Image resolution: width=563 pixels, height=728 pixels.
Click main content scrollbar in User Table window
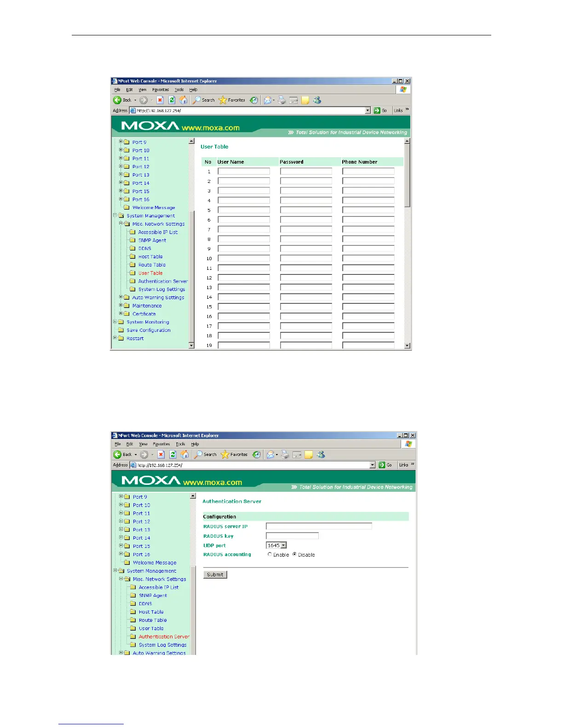click(x=407, y=176)
